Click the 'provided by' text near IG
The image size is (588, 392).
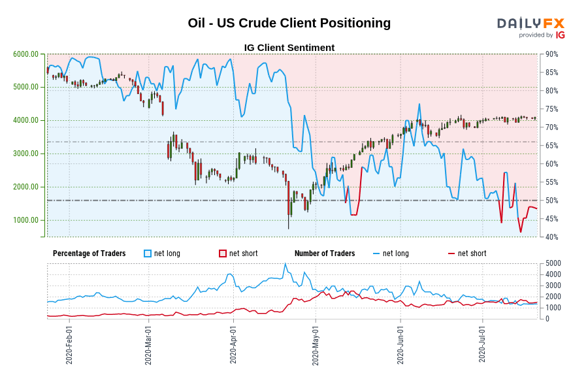pyautogui.click(x=536, y=35)
